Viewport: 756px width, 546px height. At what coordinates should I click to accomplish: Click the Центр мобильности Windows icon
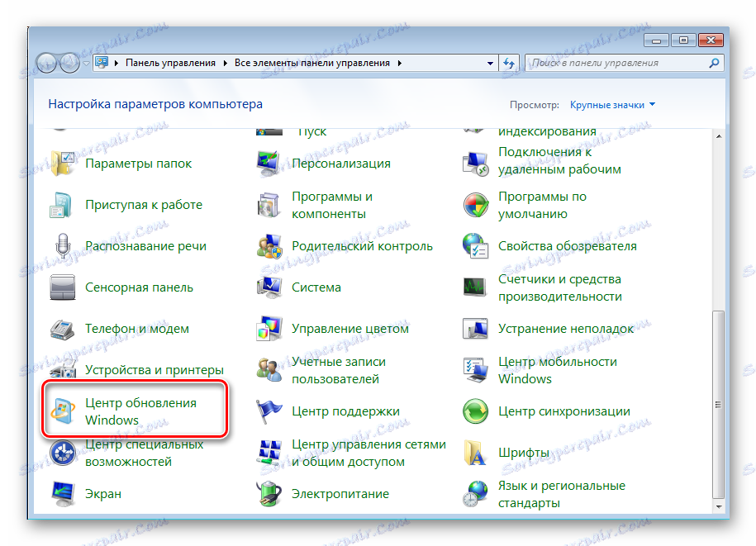(475, 370)
